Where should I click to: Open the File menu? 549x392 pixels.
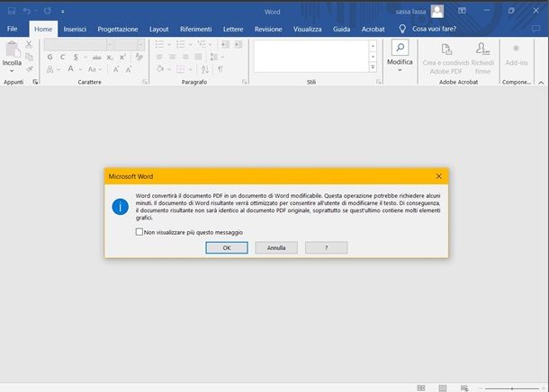[x=13, y=29]
